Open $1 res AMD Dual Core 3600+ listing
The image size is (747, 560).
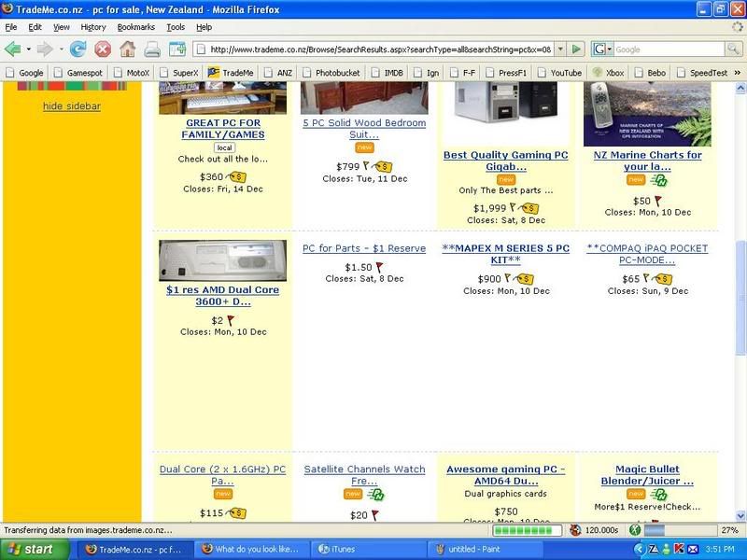tap(223, 296)
